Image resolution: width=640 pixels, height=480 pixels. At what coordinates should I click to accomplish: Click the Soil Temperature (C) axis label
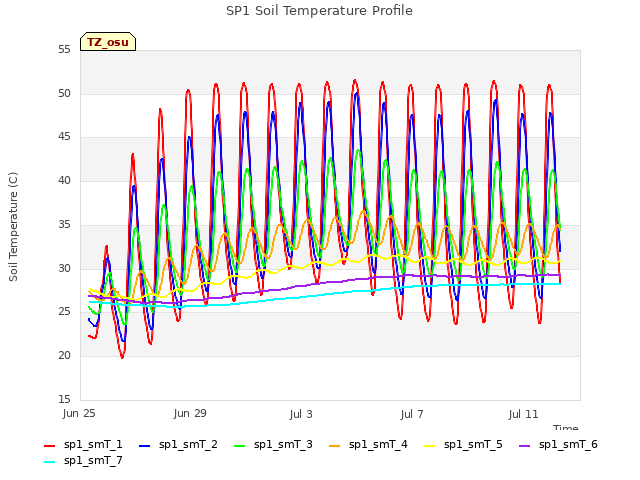tap(13, 227)
